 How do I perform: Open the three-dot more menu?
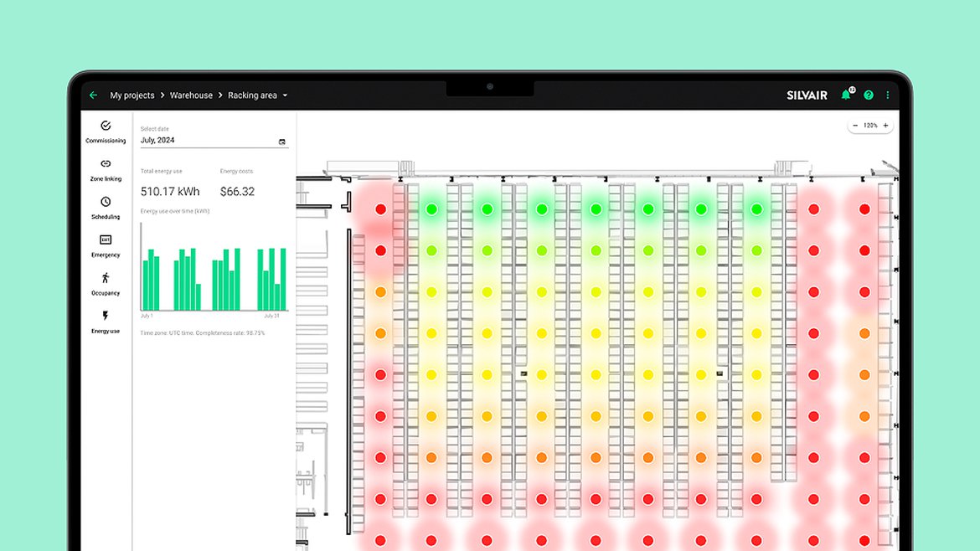(888, 95)
